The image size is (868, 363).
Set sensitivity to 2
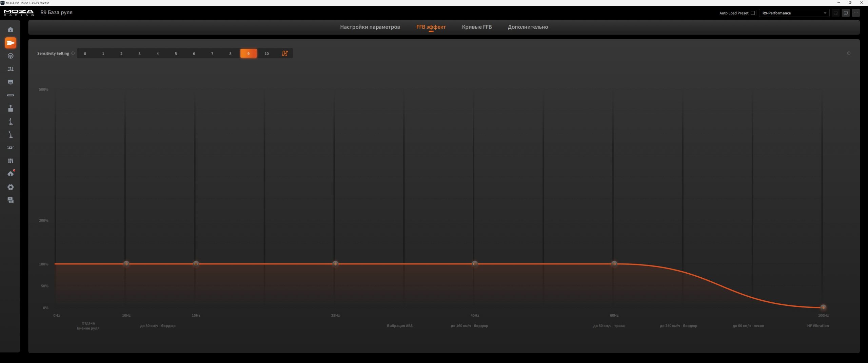point(121,54)
